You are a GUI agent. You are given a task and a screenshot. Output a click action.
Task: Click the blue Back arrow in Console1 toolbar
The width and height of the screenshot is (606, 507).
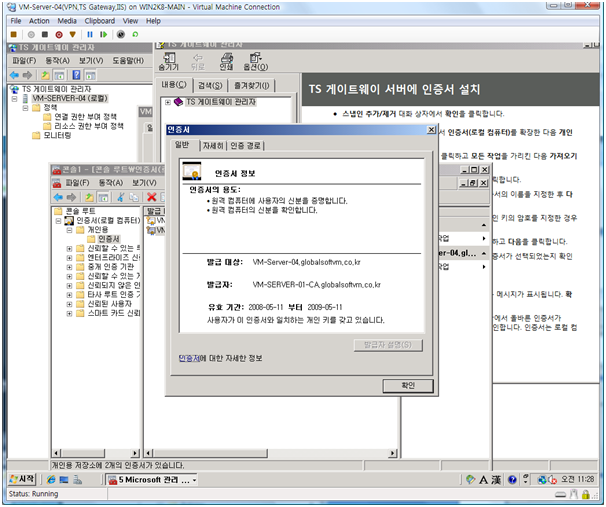click(x=58, y=197)
